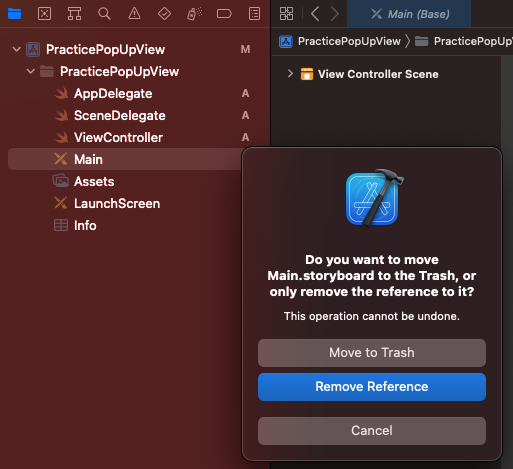Click the PracticePopUp folder in jump bar
Screen dimensions: 513x469
point(464,41)
